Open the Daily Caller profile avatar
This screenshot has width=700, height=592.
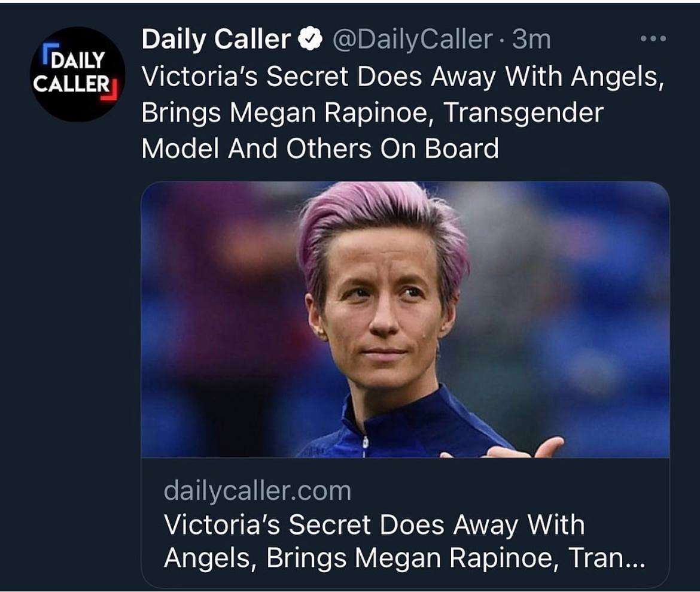pos(78,74)
